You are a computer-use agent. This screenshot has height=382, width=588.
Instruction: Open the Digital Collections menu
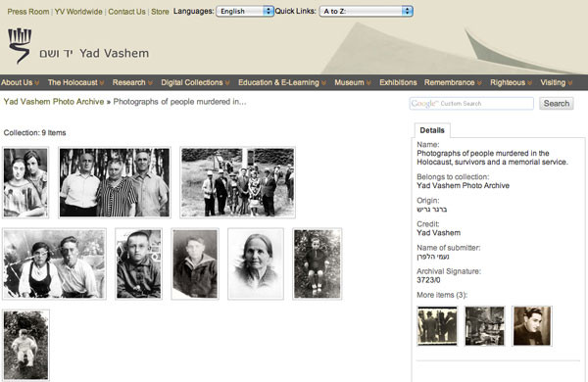195,82
